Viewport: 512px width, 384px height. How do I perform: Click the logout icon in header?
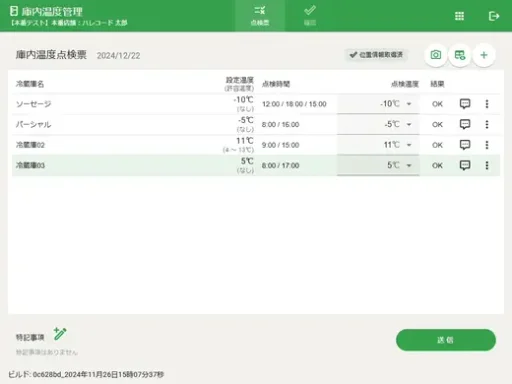pyautogui.click(x=494, y=16)
